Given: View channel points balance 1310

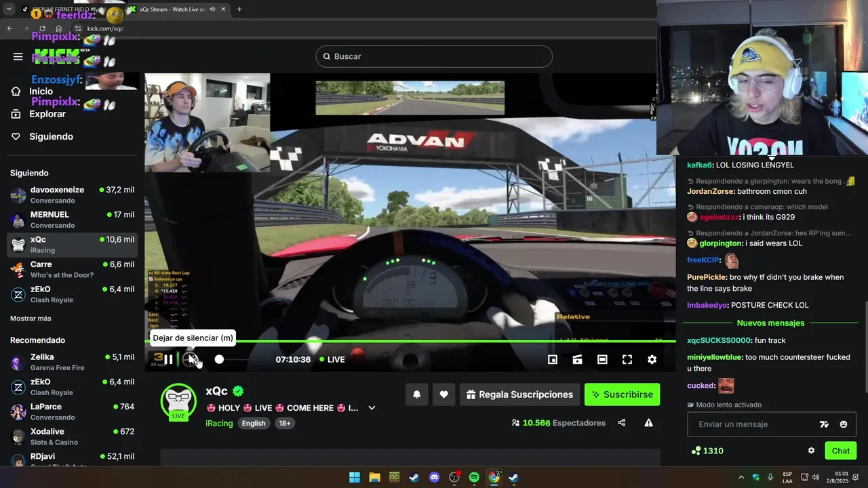Looking at the screenshot, I should point(707,451).
